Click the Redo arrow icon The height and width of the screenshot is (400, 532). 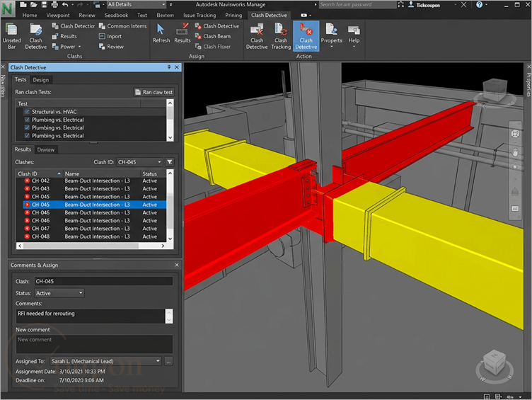coord(80,5)
